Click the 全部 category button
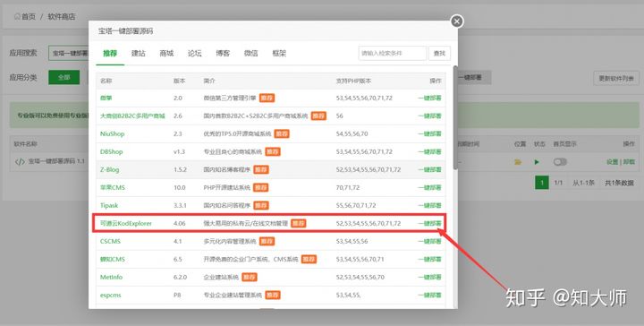Screen dimensions: 644x326 (64, 77)
